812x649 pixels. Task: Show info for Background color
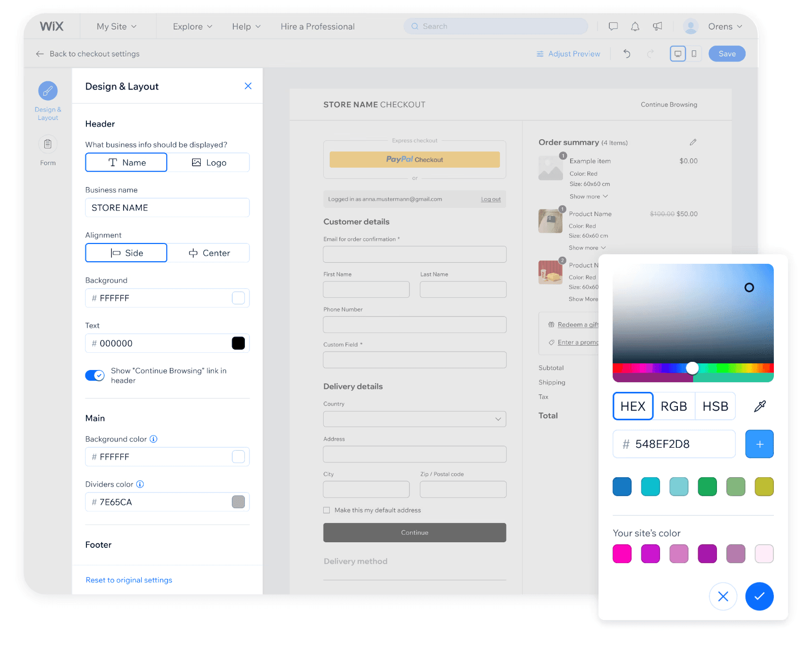click(153, 439)
